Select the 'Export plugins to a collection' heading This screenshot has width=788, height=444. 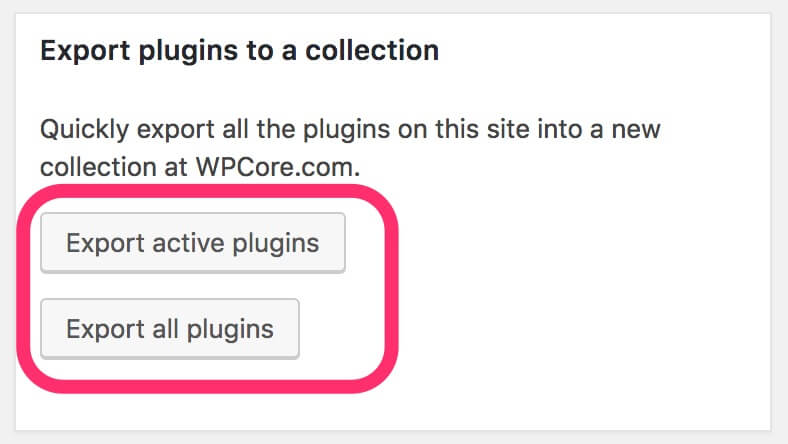tap(240, 51)
